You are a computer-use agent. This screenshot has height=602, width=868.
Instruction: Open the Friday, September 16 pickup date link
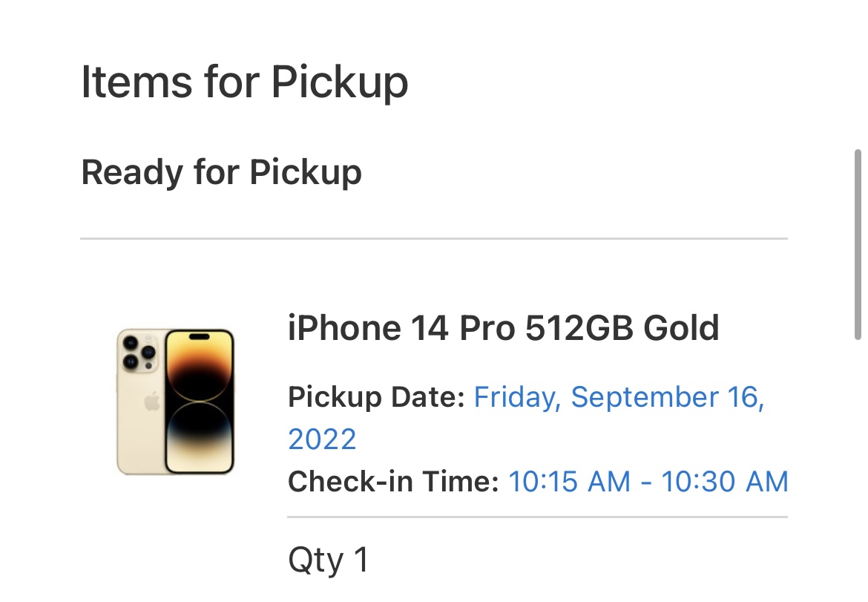tap(619, 398)
